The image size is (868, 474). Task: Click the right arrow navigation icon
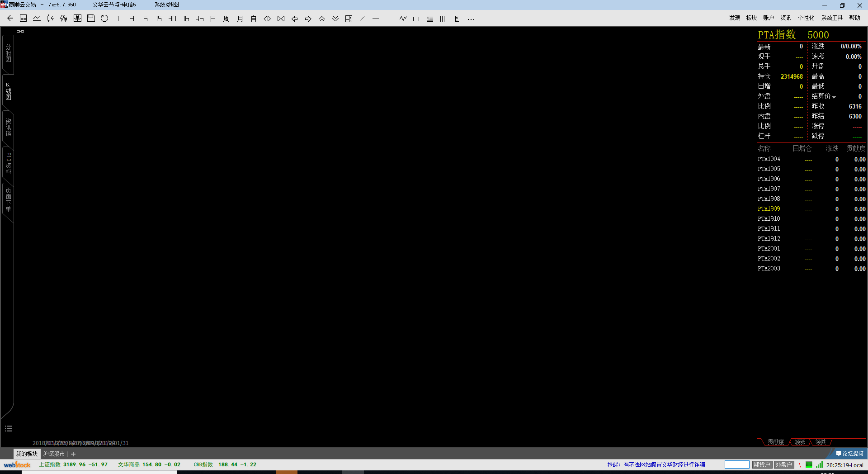pos(308,19)
